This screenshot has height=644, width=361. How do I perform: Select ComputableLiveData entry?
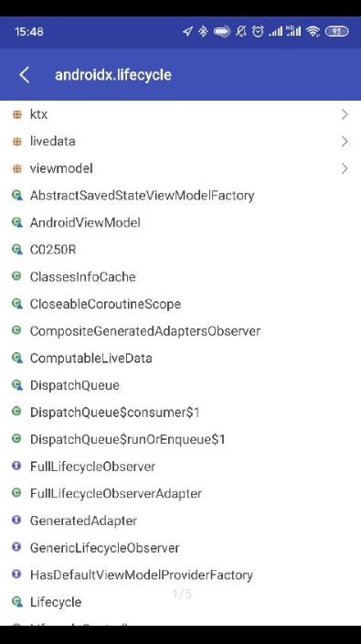181,359
